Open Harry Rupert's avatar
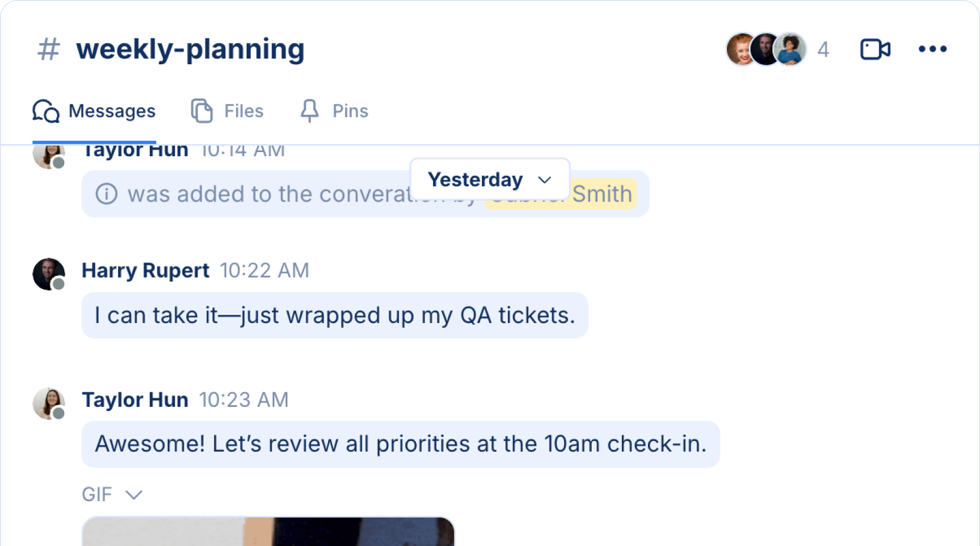 tap(49, 274)
